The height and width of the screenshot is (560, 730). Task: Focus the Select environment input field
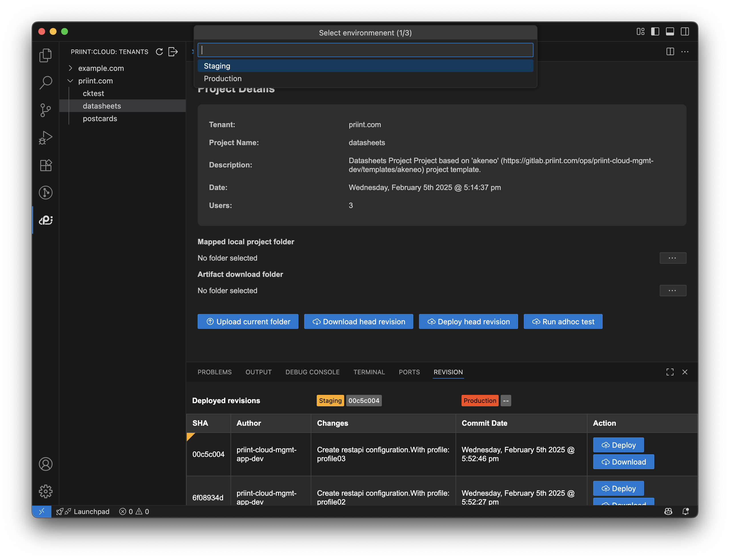[365, 50]
